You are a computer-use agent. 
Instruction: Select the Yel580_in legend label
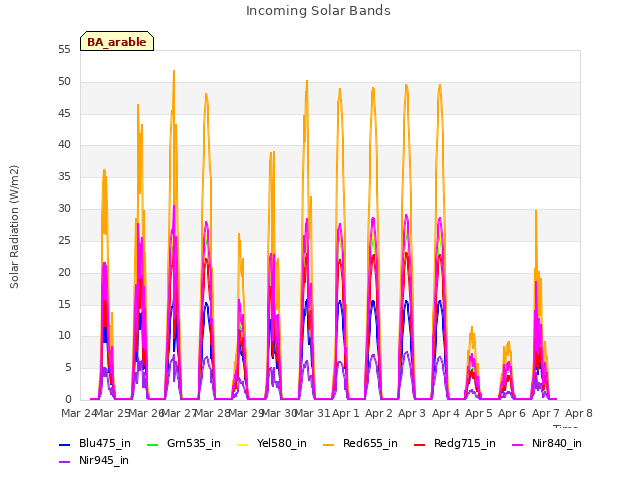pyautogui.click(x=282, y=443)
